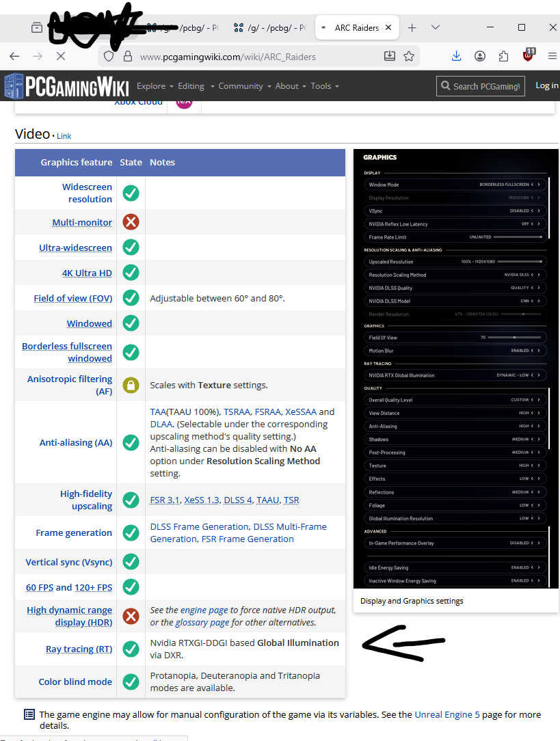This screenshot has width=560, height=741.
Task: Stop loading the page with X button
Action: 60,57
